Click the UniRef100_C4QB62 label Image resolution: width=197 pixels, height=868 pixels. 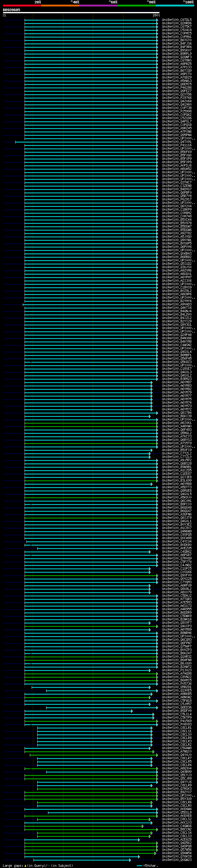177,551
